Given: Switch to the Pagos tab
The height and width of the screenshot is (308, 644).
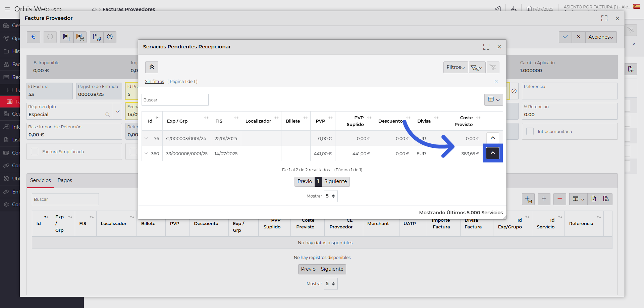Looking at the screenshot, I should 65,180.
